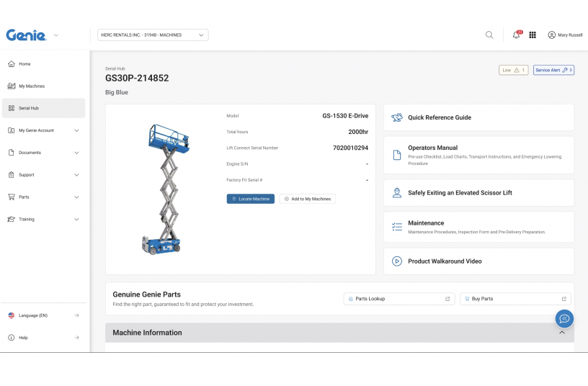Open the chat support bubble
This screenshot has width=588, height=386.
[564, 319]
